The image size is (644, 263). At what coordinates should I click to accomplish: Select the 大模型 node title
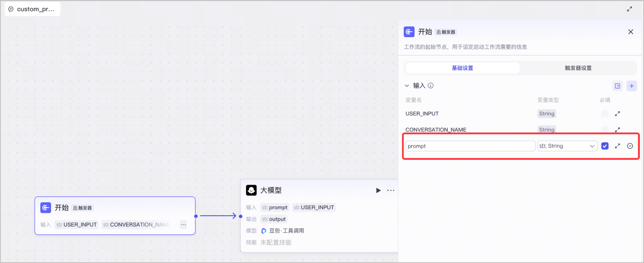tap(271, 190)
